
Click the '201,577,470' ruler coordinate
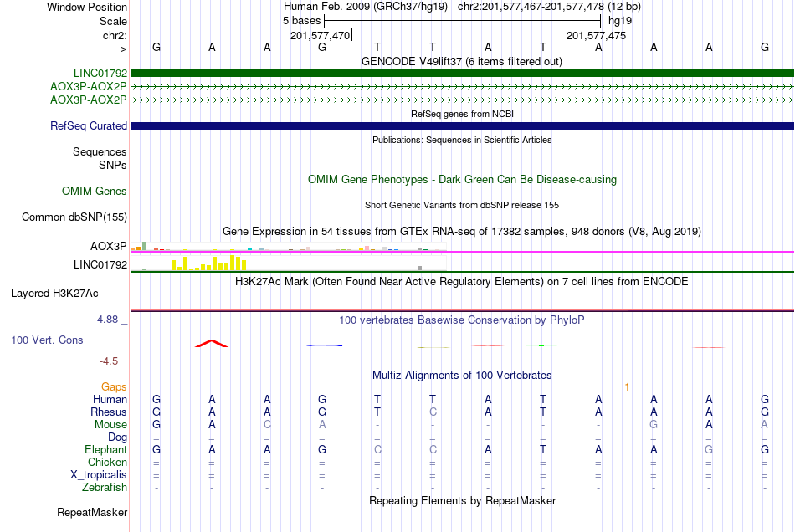320,35
